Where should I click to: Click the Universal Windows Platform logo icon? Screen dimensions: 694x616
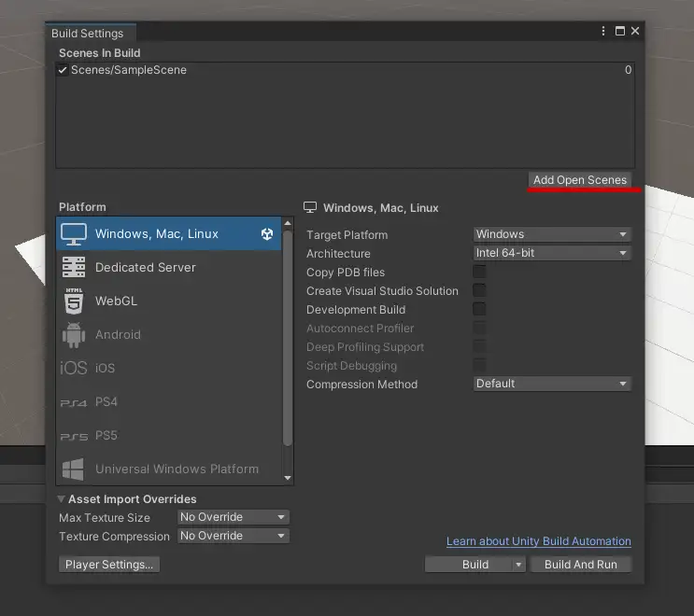73,469
